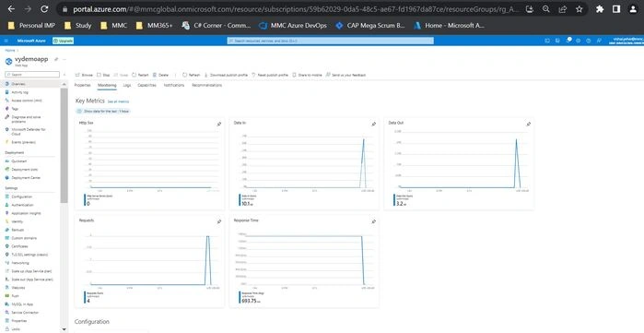Screen dimensions: 644x333
Task: Pin vydemoapp resource using title pin icon
Action: [56, 59]
